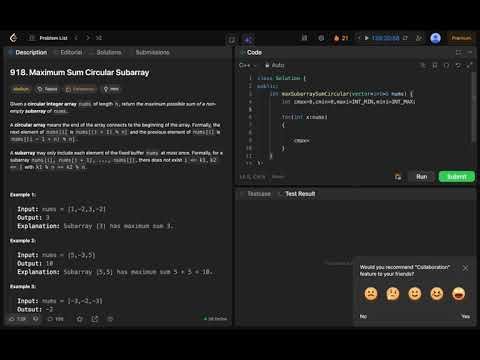Pause or resume the timer play icon
Viewport: 480px width, 360px height.
367,38
